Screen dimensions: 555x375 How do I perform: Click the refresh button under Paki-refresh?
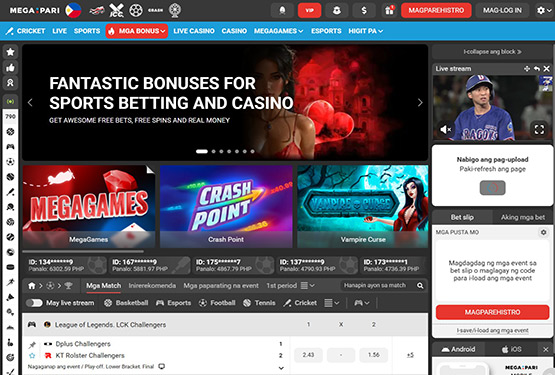[492, 188]
